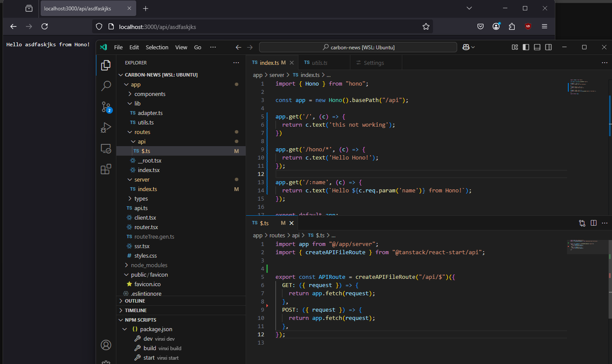Go forward in VS Code navigation history
This screenshot has height=364, width=612.
coord(250,47)
